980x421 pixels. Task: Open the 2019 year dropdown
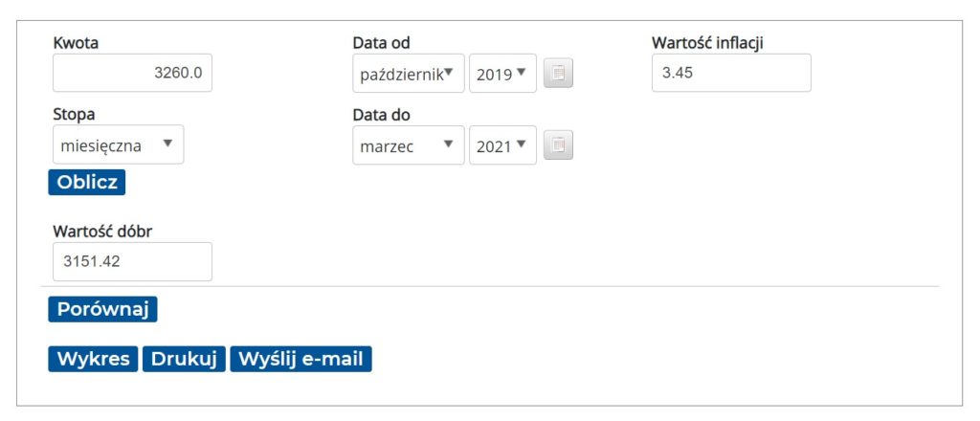pos(502,73)
